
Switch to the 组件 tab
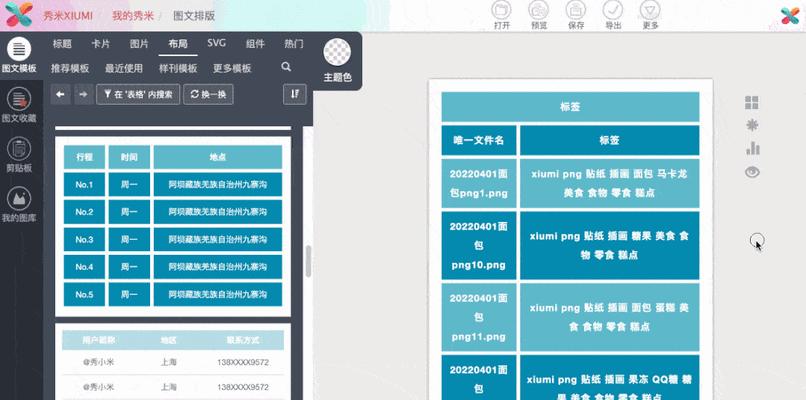[255, 44]
